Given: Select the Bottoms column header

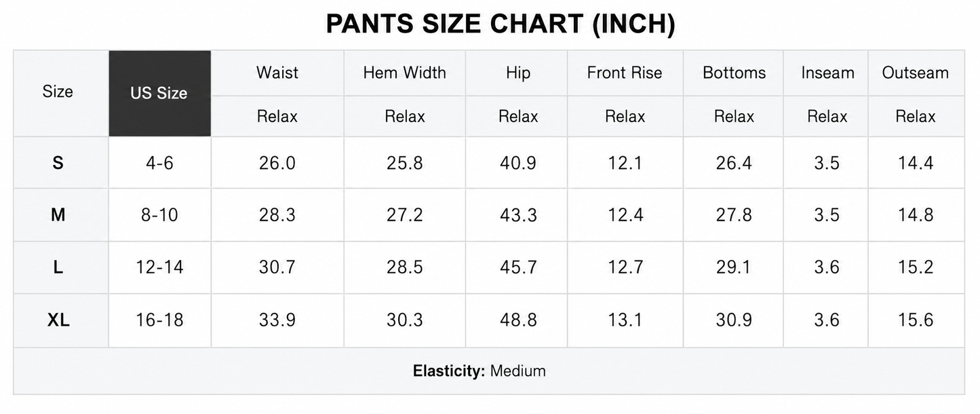Looking at the screenshot, I should point(734,73).
